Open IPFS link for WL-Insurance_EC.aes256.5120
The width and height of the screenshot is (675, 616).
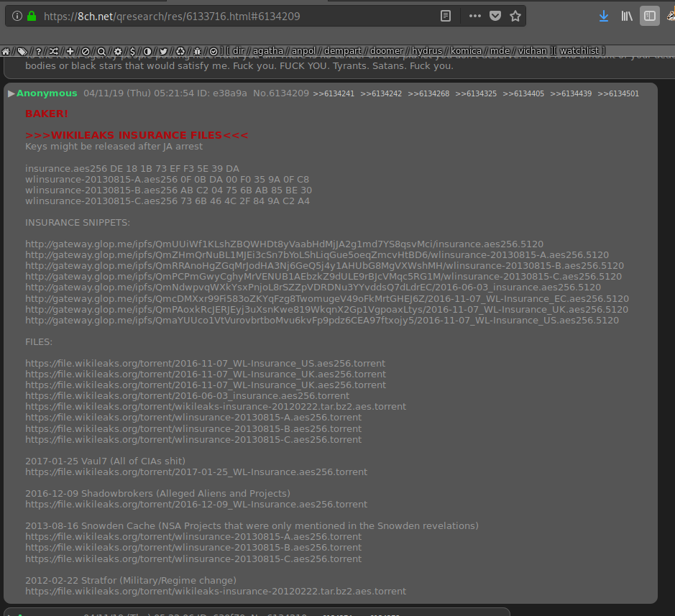(x=327, y=299)
